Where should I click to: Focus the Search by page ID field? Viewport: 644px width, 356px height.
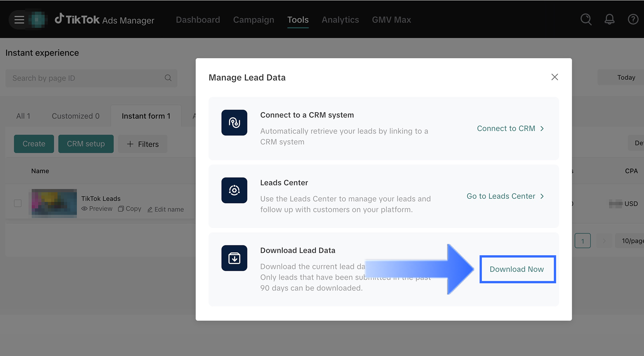coord(91,78)
